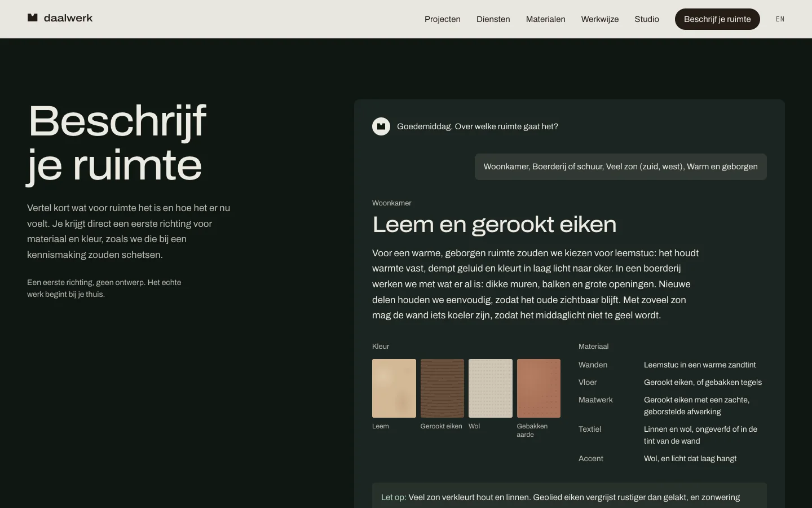This screenshot has width=812, height=508.
Task: Visit the Studio nav link
Action: point(647,19)
